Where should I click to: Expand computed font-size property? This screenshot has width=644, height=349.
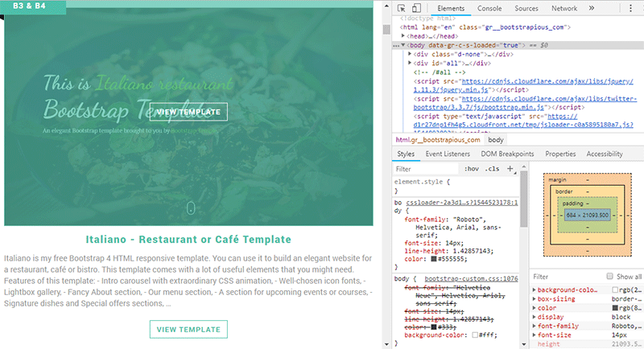(534, 335)
